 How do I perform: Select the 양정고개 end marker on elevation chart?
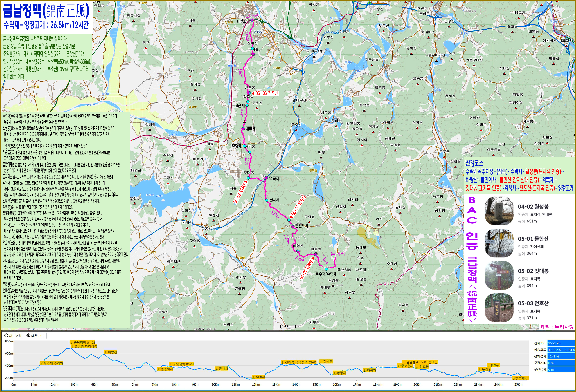[521, 378]
